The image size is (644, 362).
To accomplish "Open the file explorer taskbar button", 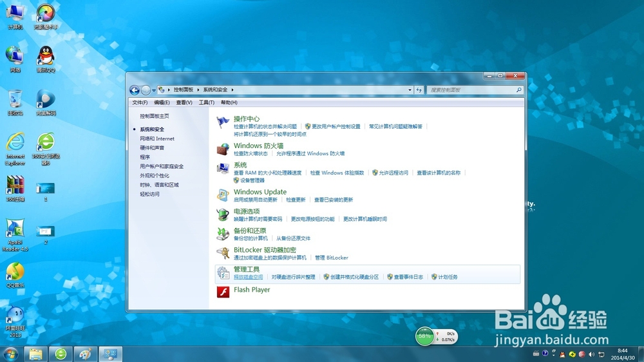I will [35, 354].
